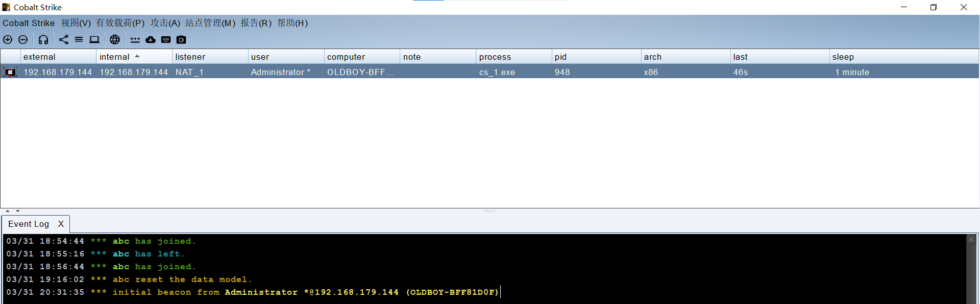980x304 pixels.
Task: Click the beacon computer icon in the session row
Action: click(x=10, y=72)
